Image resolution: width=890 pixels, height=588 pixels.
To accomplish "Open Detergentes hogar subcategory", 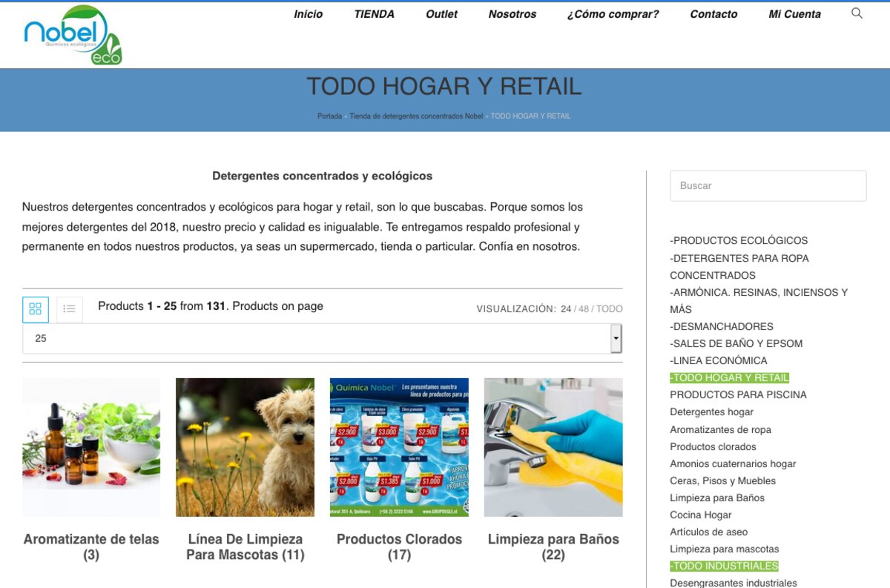I will (x=711, y=412).
